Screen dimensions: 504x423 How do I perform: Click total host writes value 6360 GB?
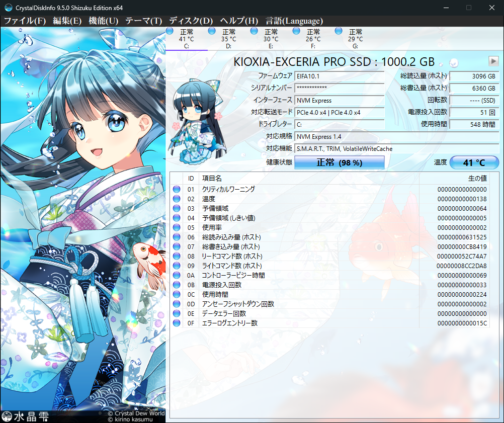coord(474,88)
